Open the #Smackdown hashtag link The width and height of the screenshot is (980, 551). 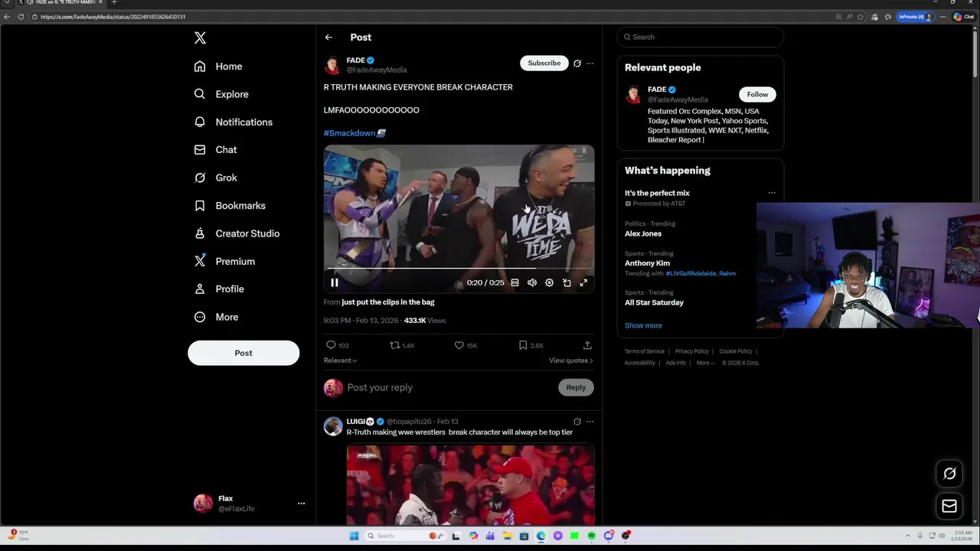click(x=350, y=133)
